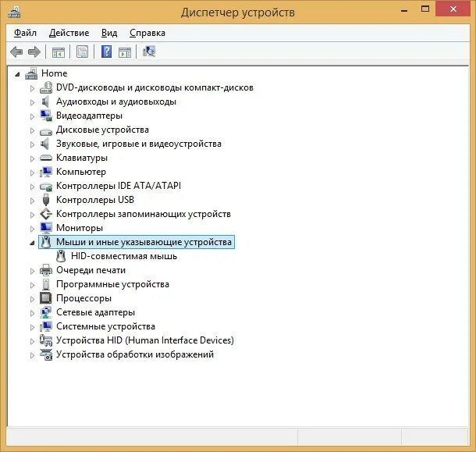Viewport: 476px width, 452px height.
Task: Click the DVD drives category icon
Action: [46, 87]
